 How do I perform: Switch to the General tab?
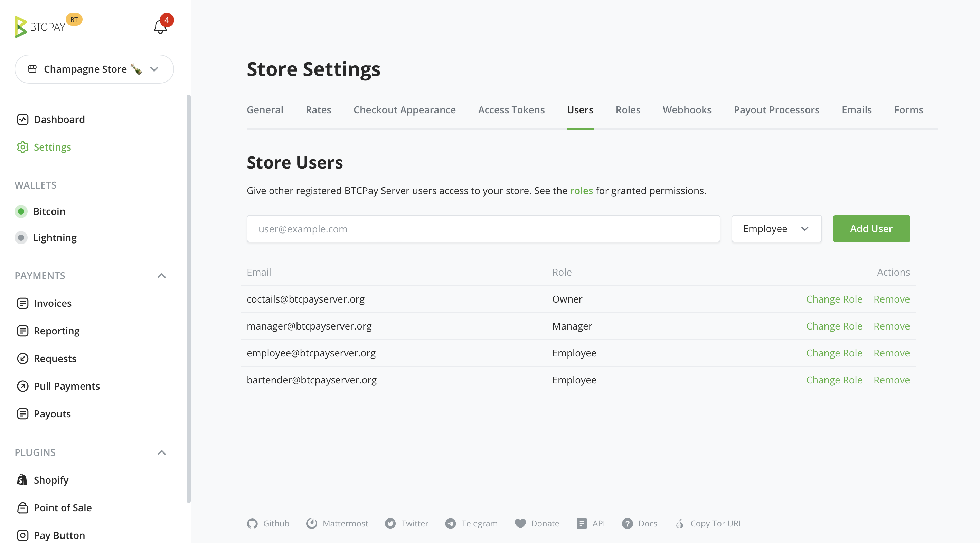click(265, 110)
